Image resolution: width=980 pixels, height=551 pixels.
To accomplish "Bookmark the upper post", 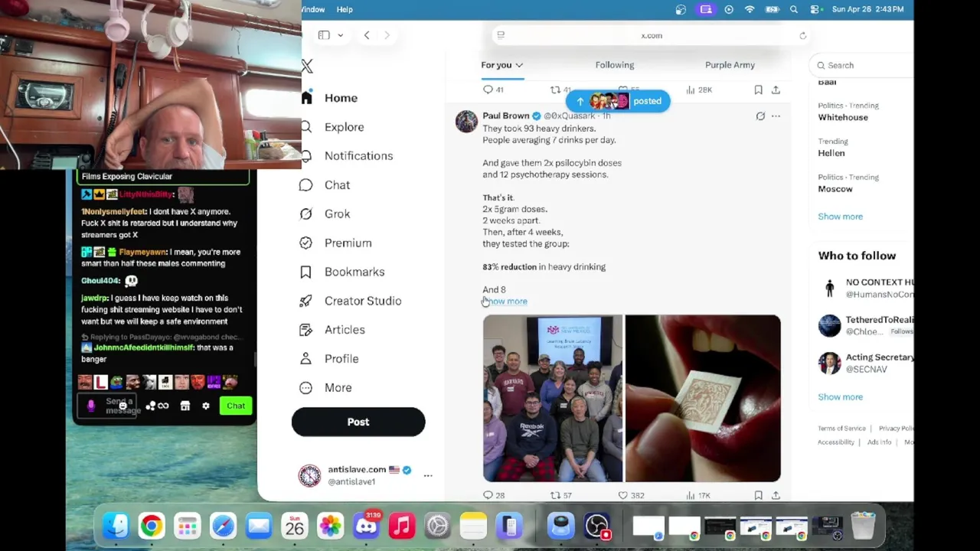I will tap(758, 90).
